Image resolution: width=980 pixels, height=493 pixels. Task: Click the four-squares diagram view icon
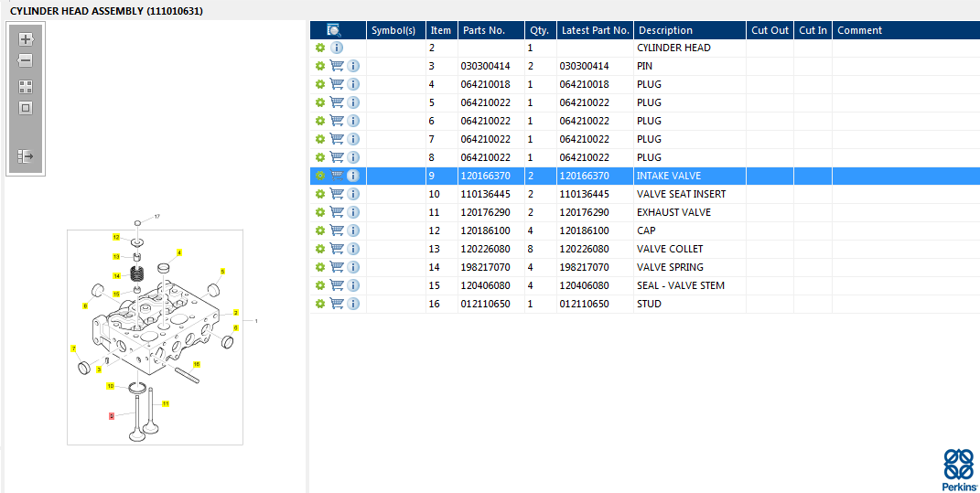tap(26, 87)
